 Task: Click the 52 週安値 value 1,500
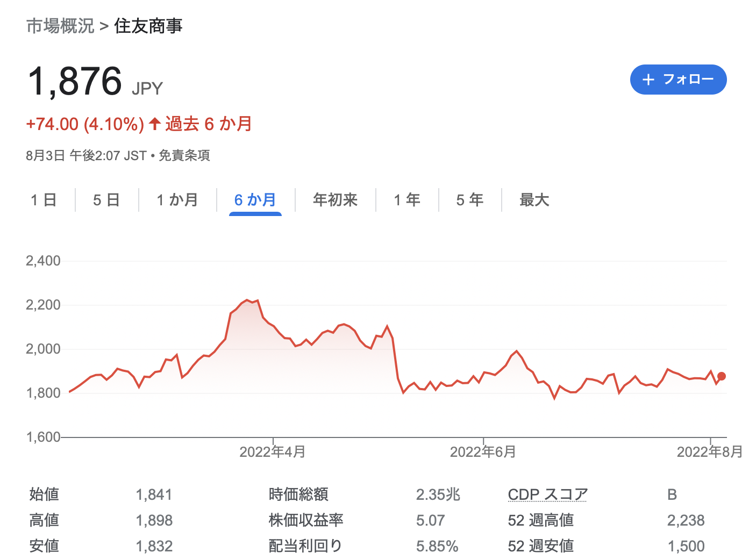686,546
